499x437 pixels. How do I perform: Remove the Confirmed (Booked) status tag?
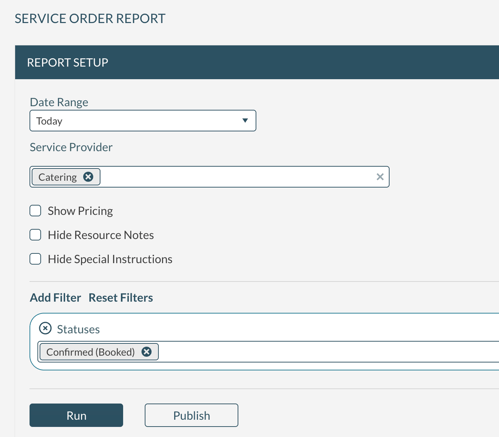pyautogui.click(x=146, y=352)
